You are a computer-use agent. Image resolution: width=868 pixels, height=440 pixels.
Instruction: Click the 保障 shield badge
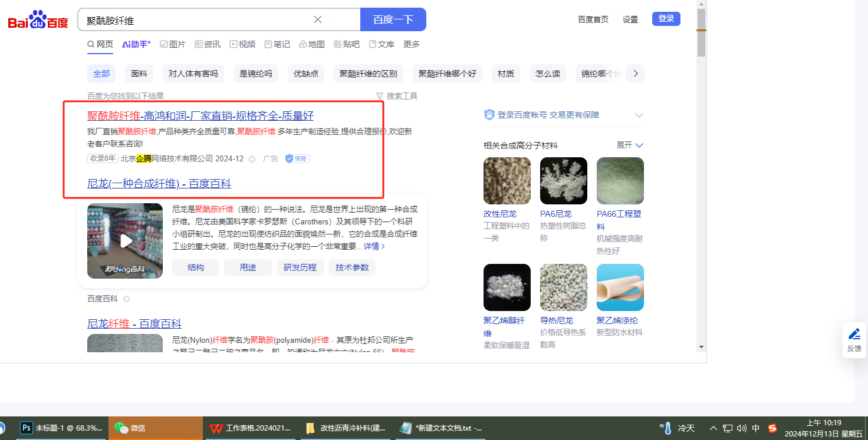coord(297,158)
